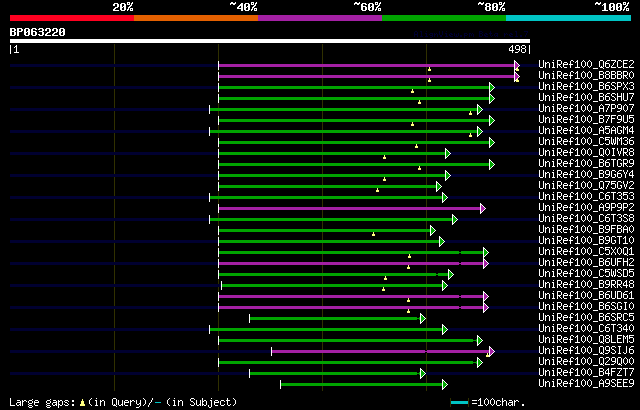Click the arrowhead ending the B4FZT7 alignment
The height and width of the screenshot is (410, 640).
pos(423,374)
